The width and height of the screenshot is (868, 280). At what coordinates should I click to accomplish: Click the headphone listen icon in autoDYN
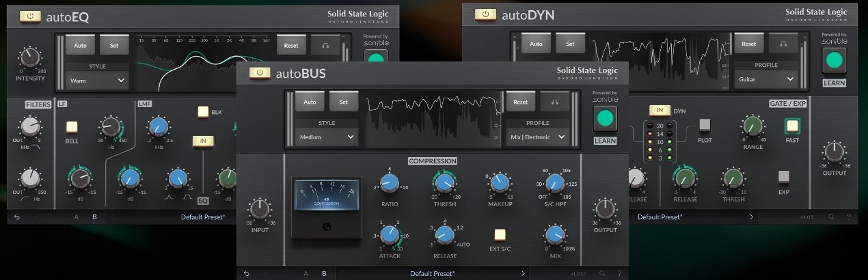[x=783, y=44]
